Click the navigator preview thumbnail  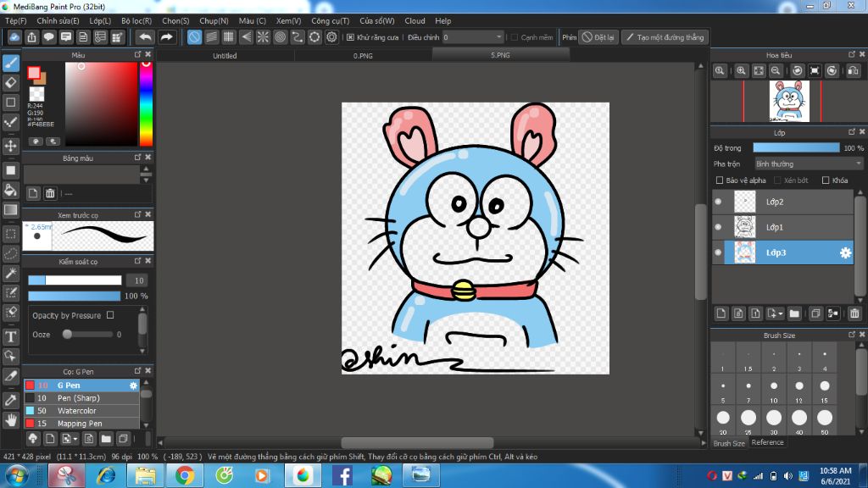coord(789,102)
